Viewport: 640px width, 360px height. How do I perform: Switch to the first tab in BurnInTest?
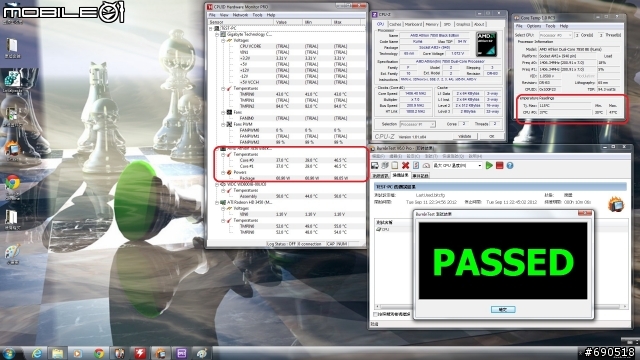(380, 176)
